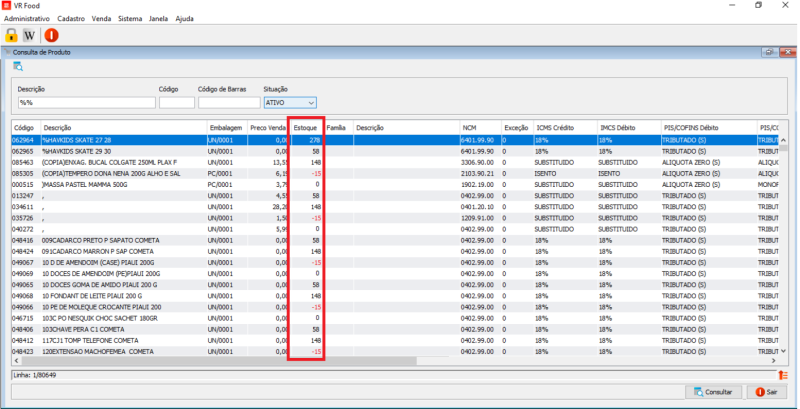Click product code 013247
800x409 pixels.
pyautogui.click(x=22, y=196)
